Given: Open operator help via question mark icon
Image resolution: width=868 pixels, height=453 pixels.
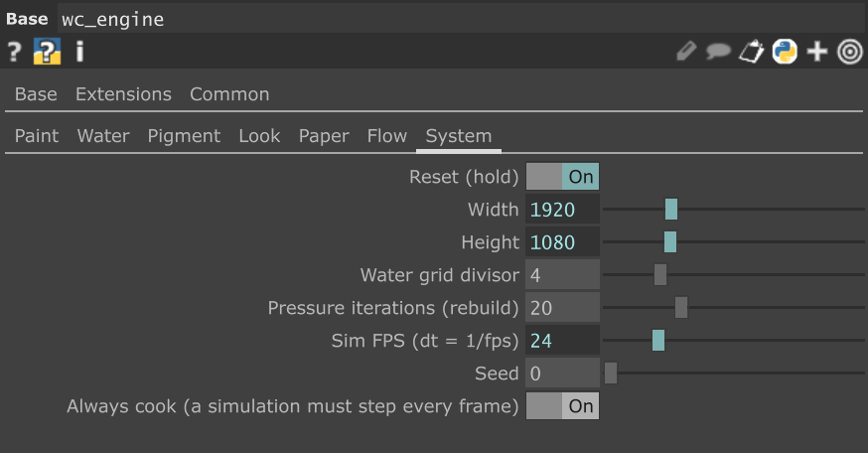Looking at the screenshot, I should (14, 52).
